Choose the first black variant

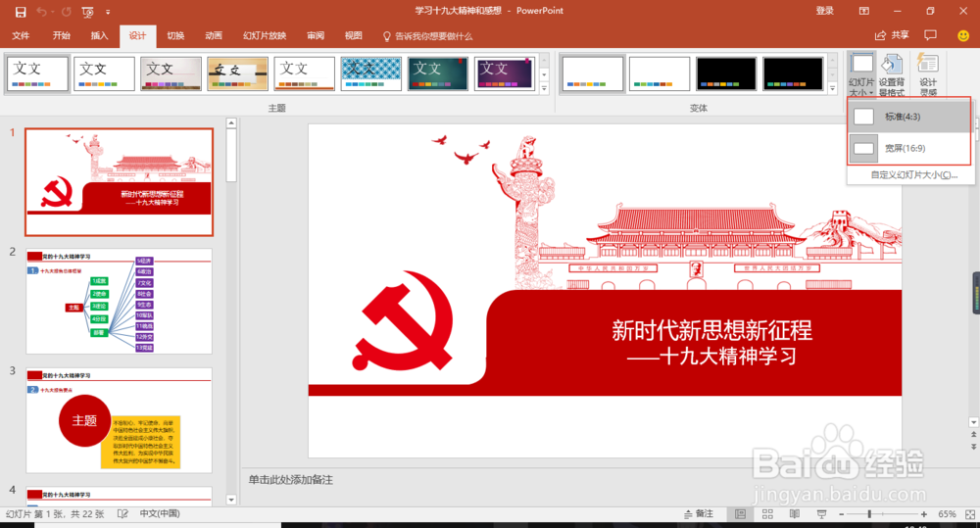tap(726, 73)
